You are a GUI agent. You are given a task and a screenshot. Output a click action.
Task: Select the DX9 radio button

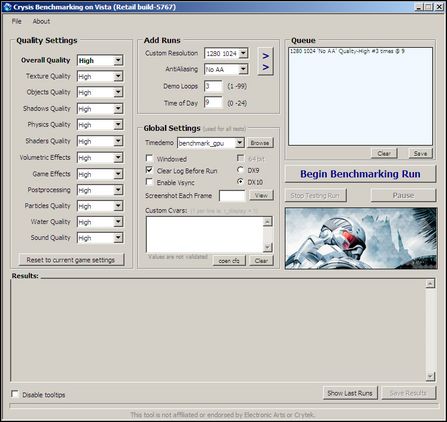pos(240,170)
